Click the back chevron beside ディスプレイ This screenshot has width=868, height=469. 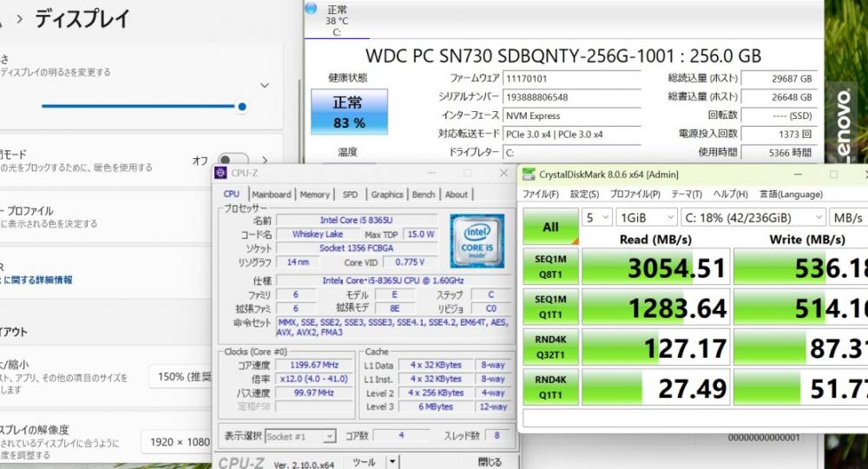coord(19,19)
